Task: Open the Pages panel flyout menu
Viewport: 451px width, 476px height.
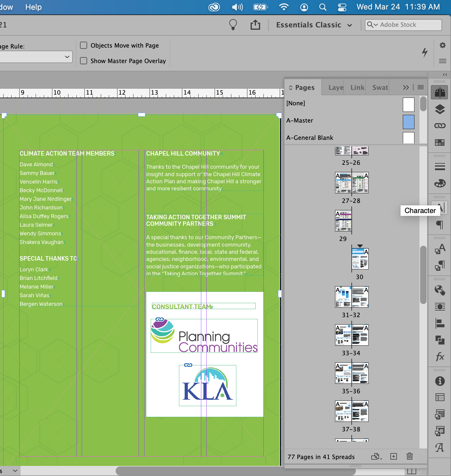Action: click(x=421, y=87)
